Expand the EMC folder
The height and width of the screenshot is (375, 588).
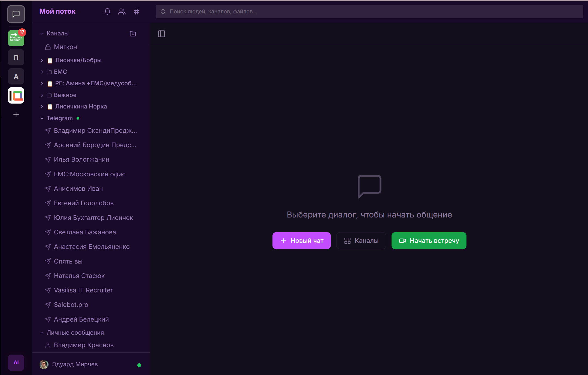coord(42,72)
